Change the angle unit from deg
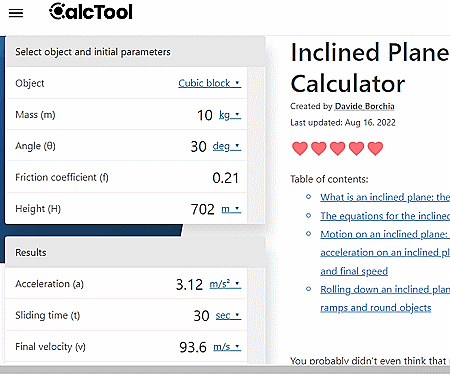This screenshot has height=375, width=450. click(227, 146)
